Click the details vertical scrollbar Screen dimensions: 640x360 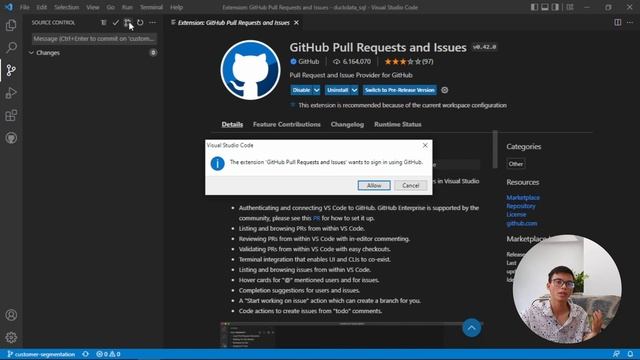tap(495, 149)
